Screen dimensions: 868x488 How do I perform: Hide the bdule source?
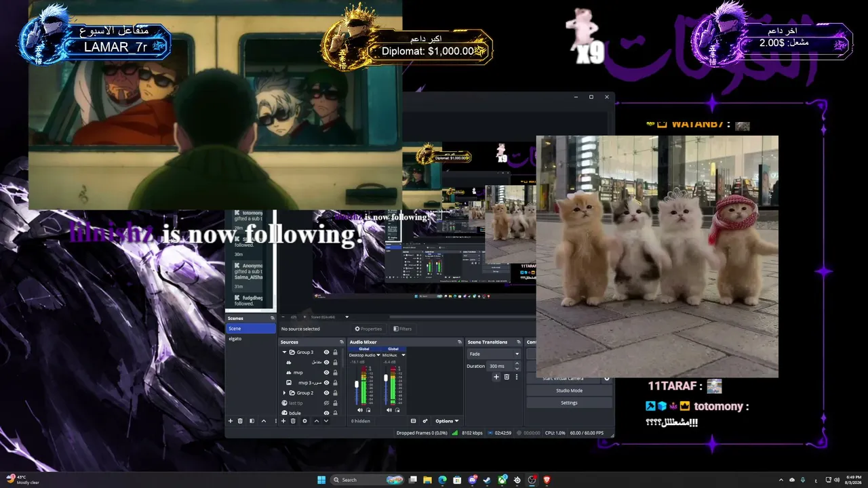click(x=326, y=413)
